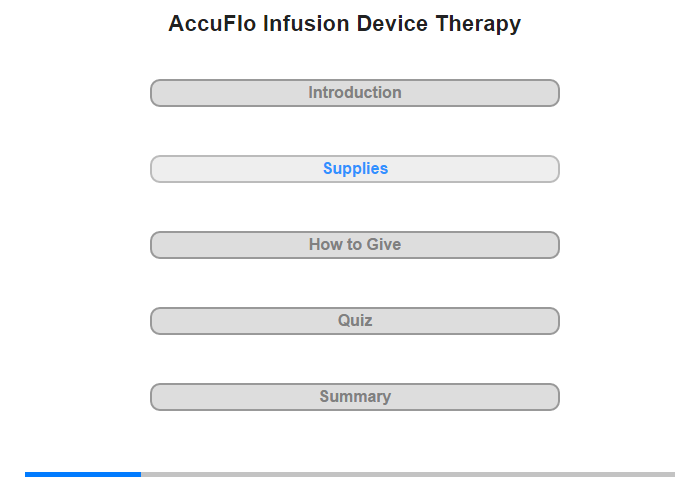Jump to the Summary at the bottom

354,397
